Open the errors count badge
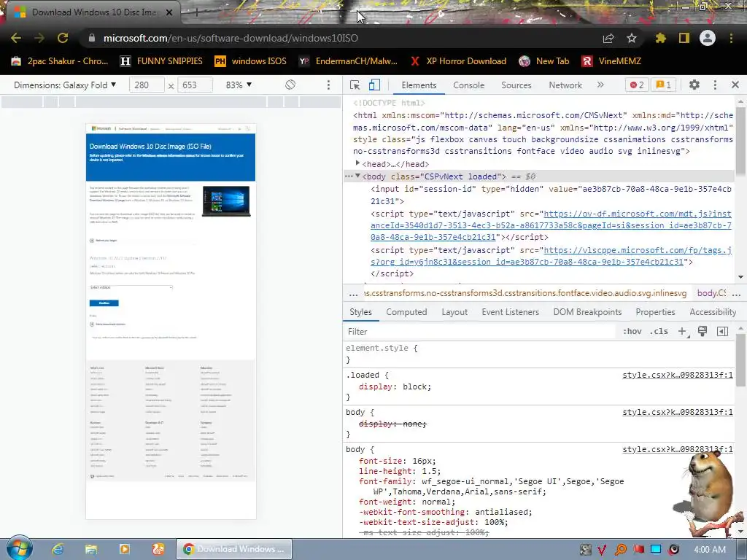 (x=637, y=85)
